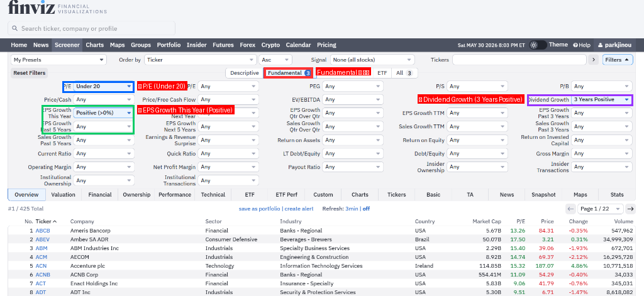
Task: Open the Dividend Growth 3 Years Positive dropdown
Action: click(601, 99)
